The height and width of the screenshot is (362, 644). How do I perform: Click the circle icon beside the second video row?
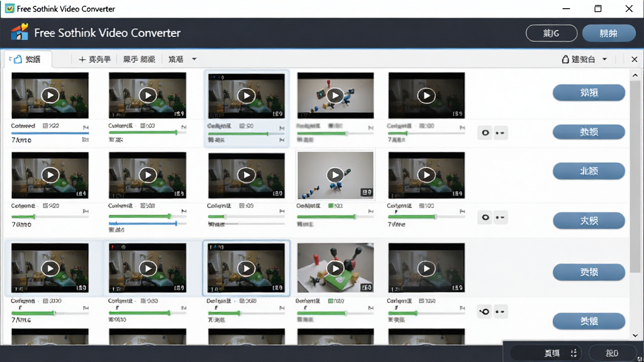(x=486, y=217)
